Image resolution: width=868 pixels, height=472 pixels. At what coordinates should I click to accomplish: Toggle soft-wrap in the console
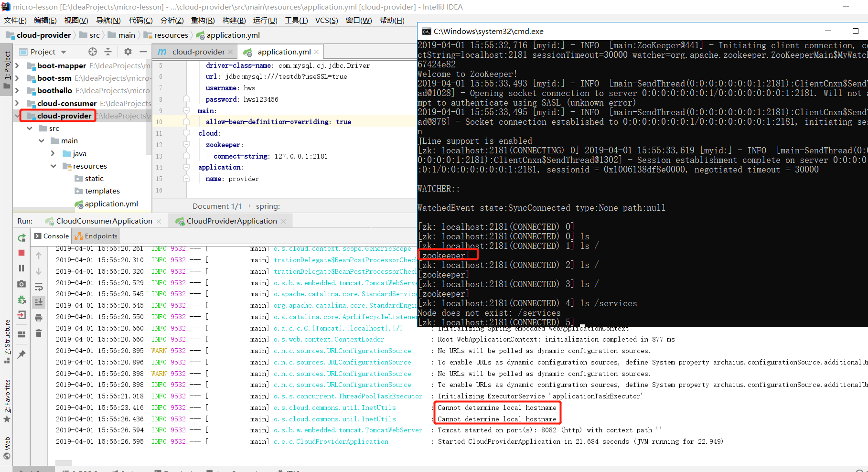coord(39,286)
